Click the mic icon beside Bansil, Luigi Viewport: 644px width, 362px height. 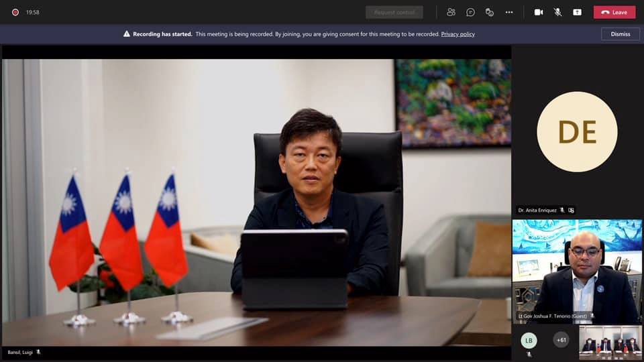pos(38,352)
